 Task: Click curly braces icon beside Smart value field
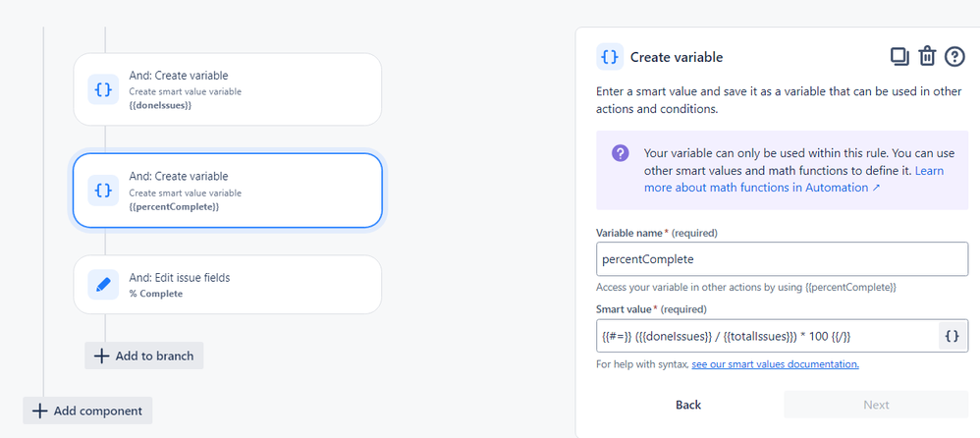953,336
